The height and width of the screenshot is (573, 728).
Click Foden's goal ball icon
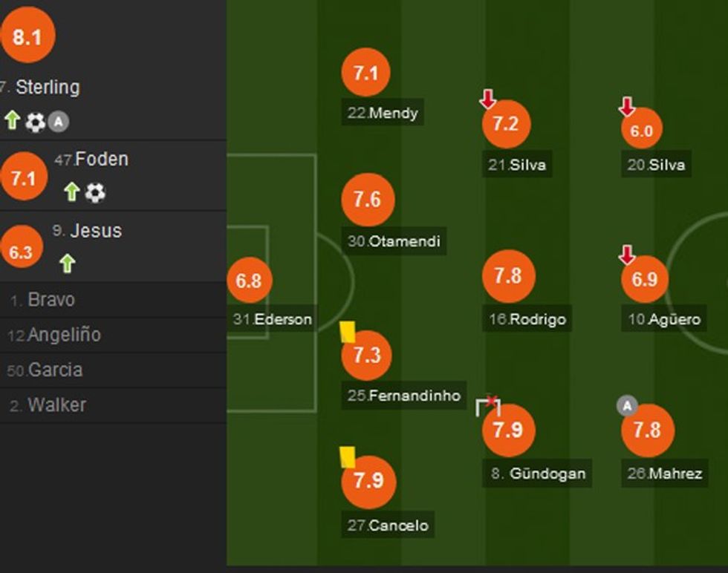click(94, 193)
